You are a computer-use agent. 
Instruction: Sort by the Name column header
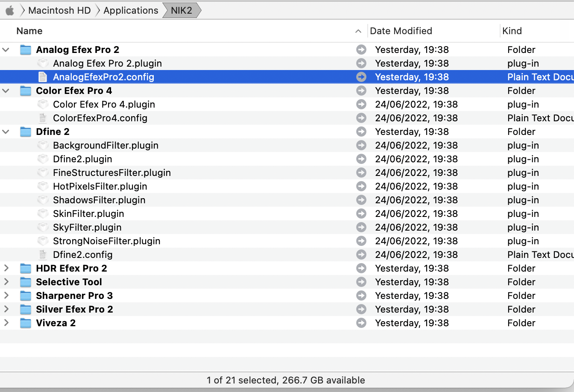coord(29,31)
